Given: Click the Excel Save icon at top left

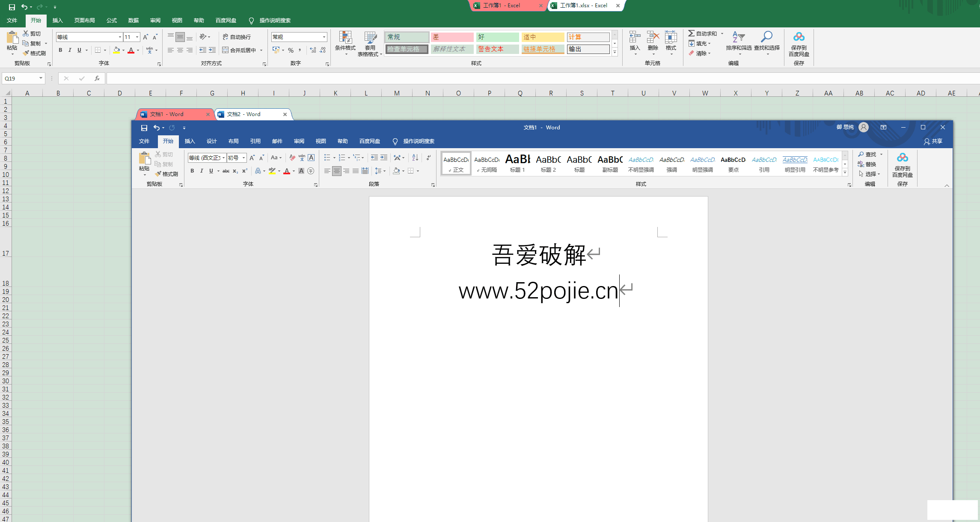Looking at the screenshot, I should pyautogui.click(x=12, y=7).
